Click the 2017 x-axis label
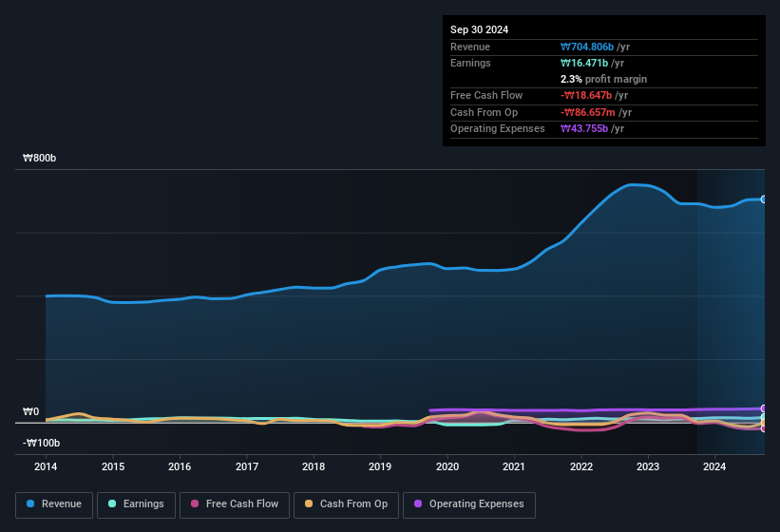The width and height of the screenshot is (780, 532). pos(247,466)
